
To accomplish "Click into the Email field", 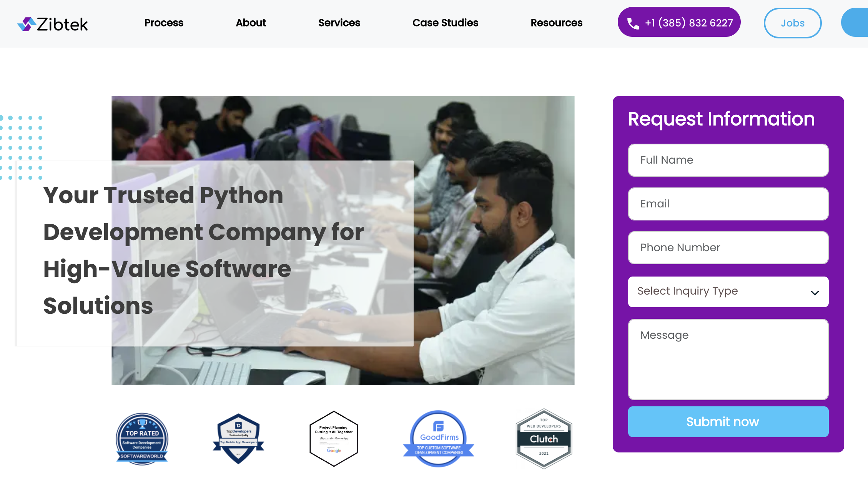I will click(728, 204).
